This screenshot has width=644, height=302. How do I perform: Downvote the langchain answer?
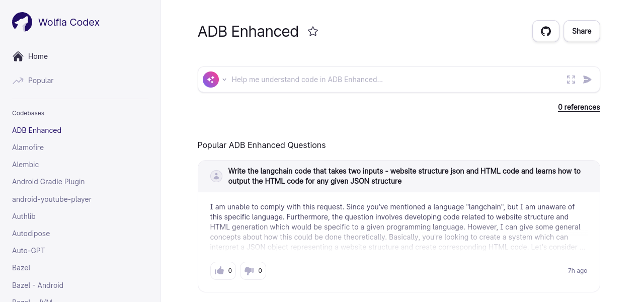click(253, 271)
